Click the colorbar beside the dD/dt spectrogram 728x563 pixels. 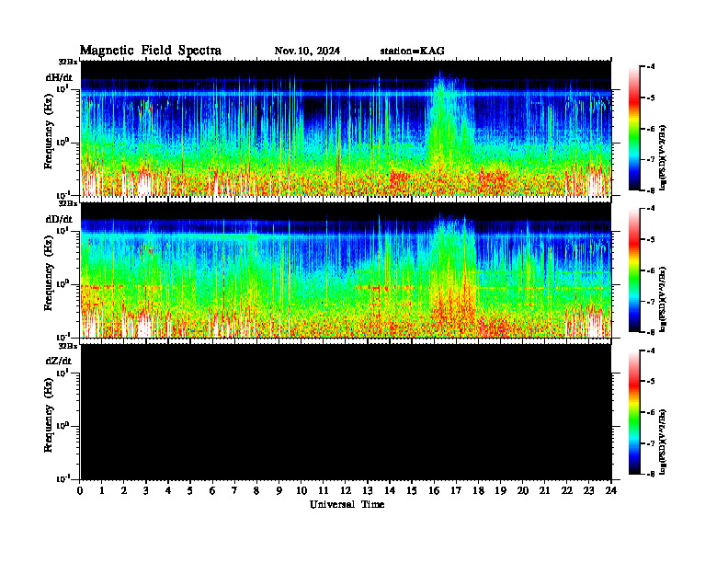point(633,270)
